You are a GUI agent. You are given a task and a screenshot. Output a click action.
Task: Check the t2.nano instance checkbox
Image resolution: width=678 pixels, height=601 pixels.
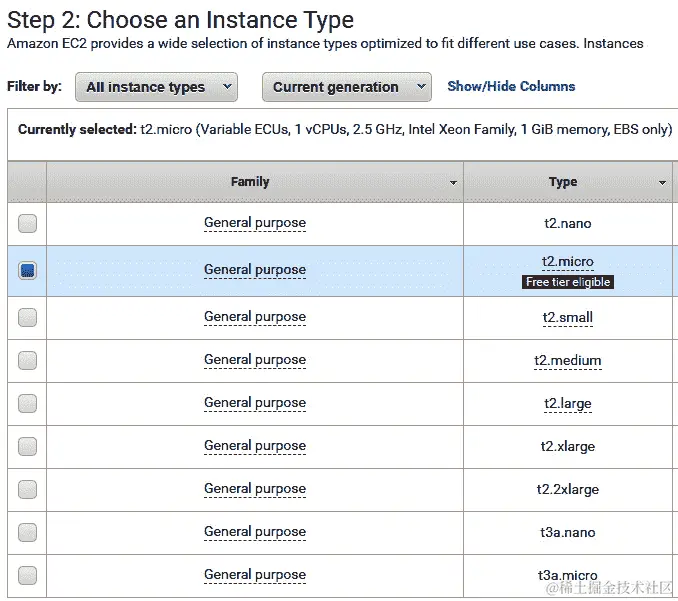27,224
